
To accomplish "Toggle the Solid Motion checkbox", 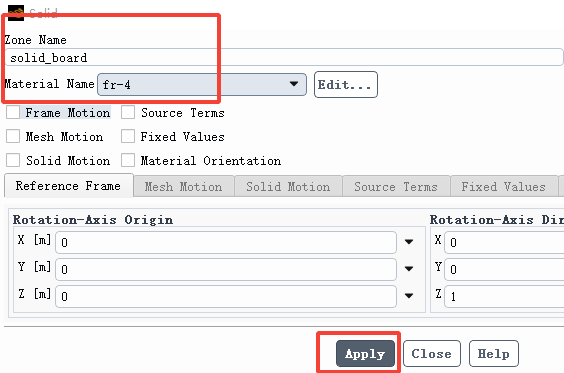I will [x=13, y=160].
